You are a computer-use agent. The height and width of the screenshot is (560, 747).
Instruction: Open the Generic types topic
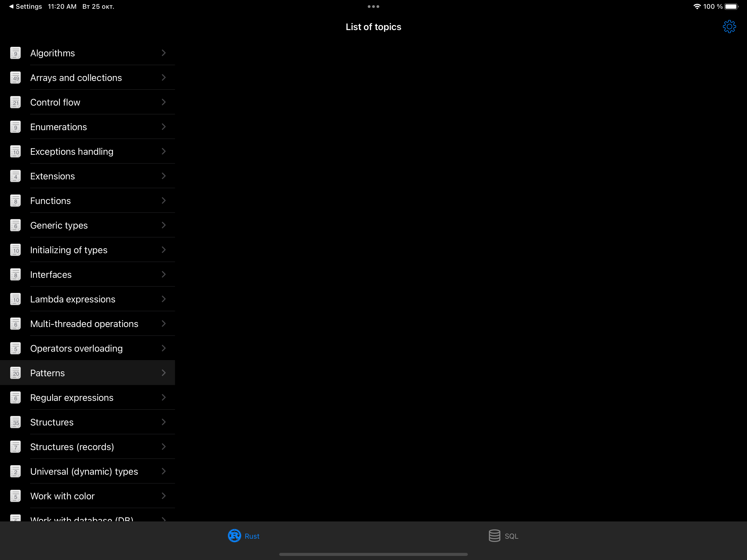pyautogui.click(x=87, y=225)
